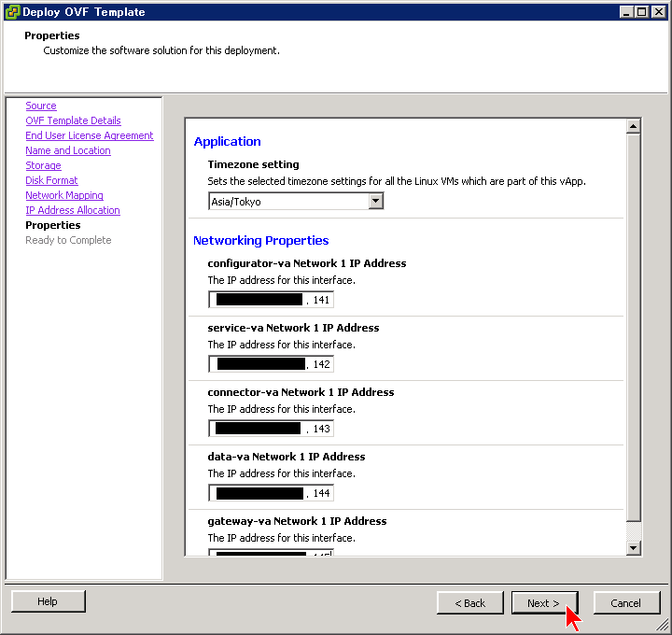Click service-va Network 1 IP Address label
This screenshot has height=635, width=672.
294,328
